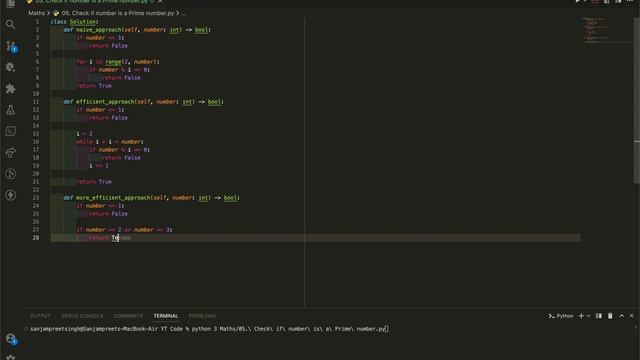Open the Source Control view

11,46
